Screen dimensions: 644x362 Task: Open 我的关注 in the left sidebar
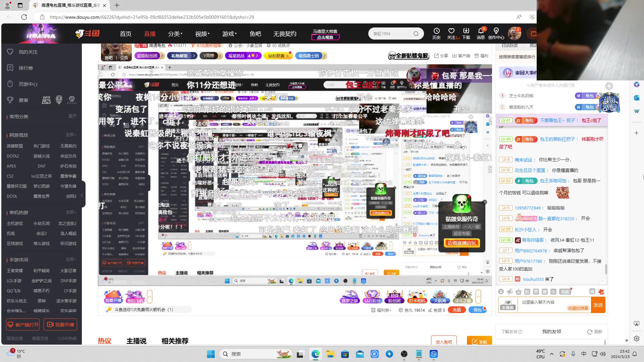point(28,52)
